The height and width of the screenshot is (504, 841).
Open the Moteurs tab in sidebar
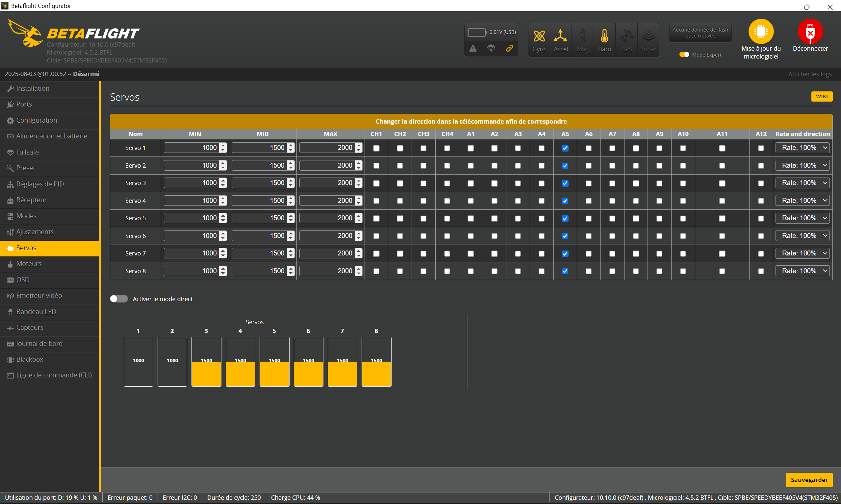pyautogui.click(x=29, y=264)
